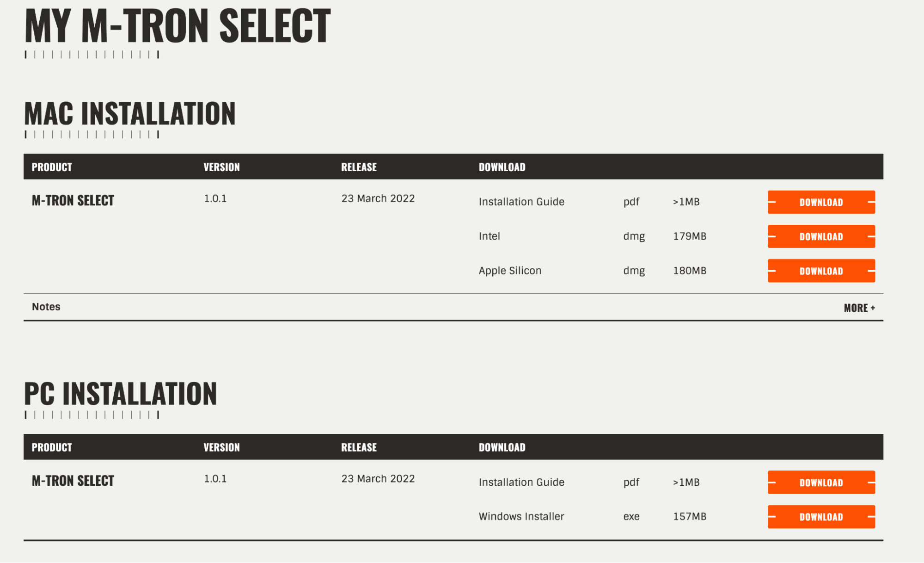Click the M-TRON SELECT product name under Mac
The height and width of the screenshot is (563, 924).
pos(73,200)
